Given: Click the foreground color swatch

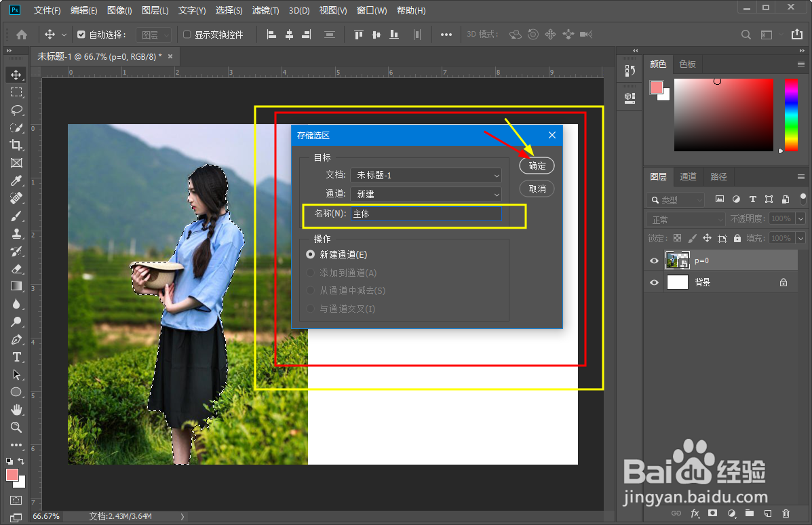Looking at the screenshot, I should point(656,87).
